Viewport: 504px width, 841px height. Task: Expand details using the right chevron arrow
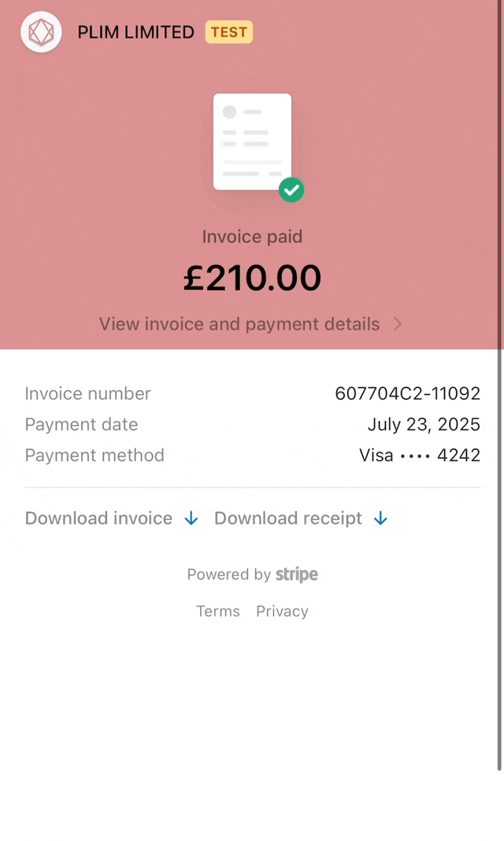coord(398,324)
